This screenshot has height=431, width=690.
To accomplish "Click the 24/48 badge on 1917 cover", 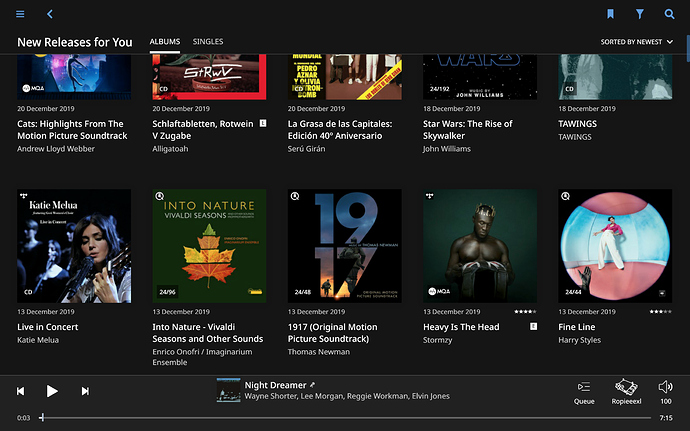I will (x=303, y=291).
